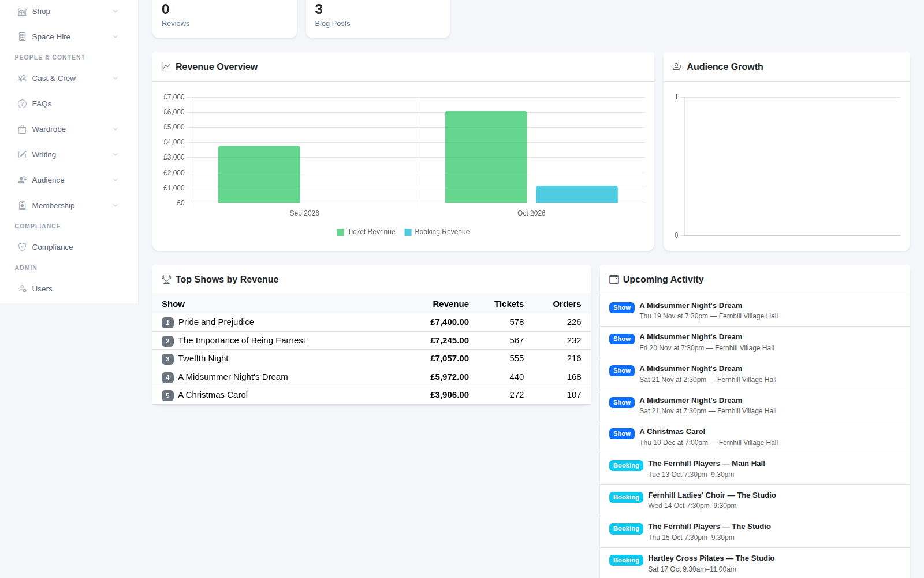Click the trophy icon beside Top Shows
This screenshot has height=578, width=924.
click(166, 280)
